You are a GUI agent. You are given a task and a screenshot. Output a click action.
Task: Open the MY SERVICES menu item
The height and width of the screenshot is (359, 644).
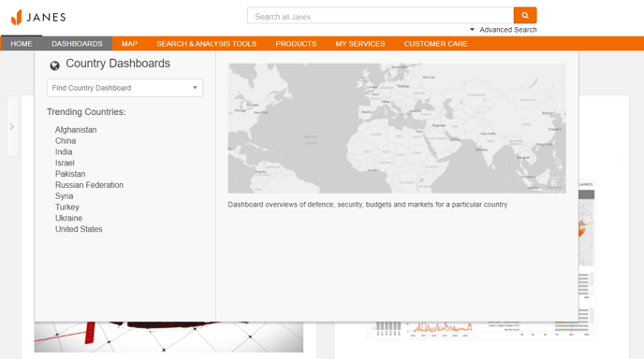point(360,44)
